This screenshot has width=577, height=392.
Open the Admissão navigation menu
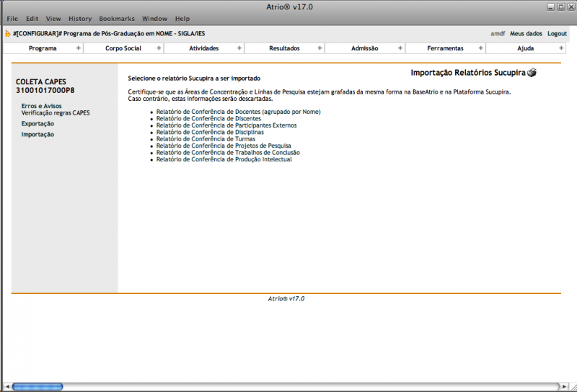click(x=364, y=48)
